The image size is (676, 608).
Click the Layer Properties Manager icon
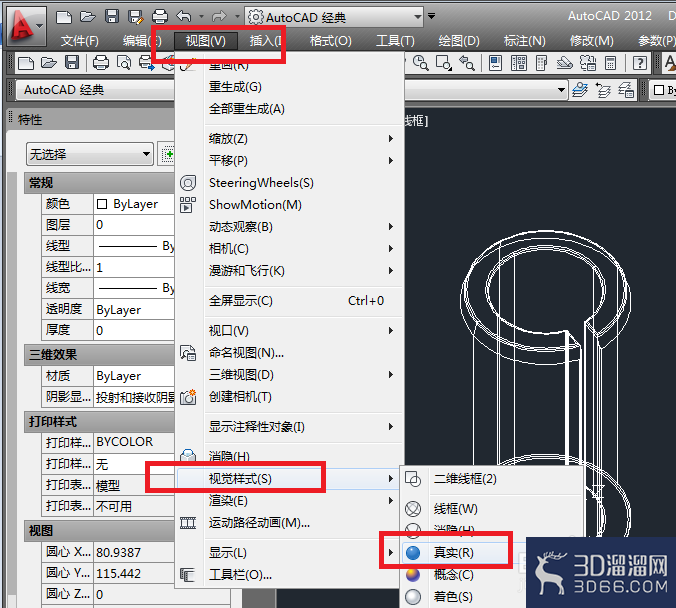(580, 90)
